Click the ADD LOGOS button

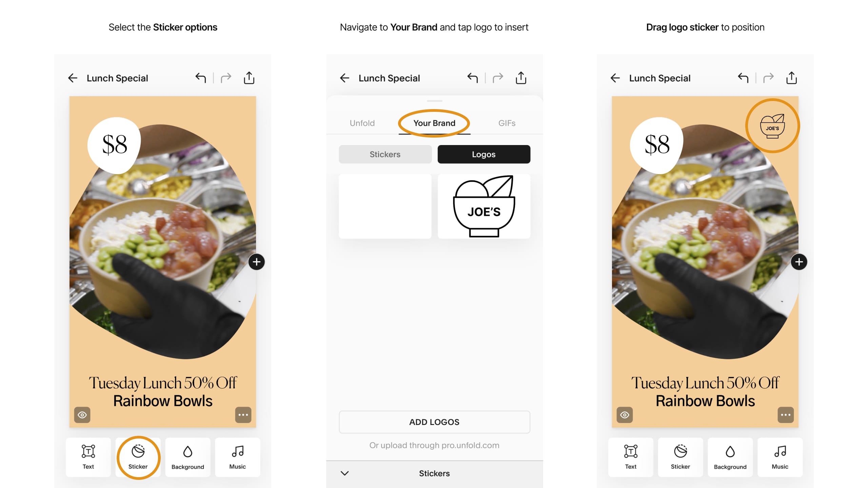point(434,422)
